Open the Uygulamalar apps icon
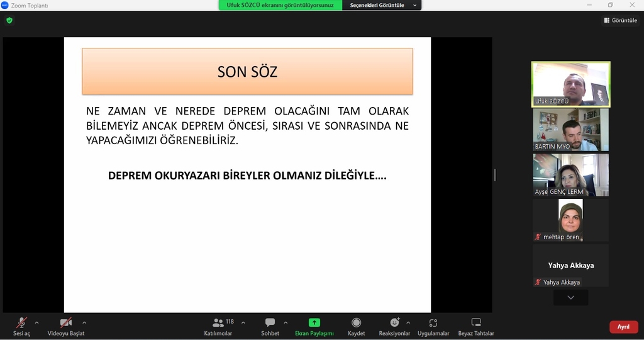 pyautogui.click(x=433, y=323)
